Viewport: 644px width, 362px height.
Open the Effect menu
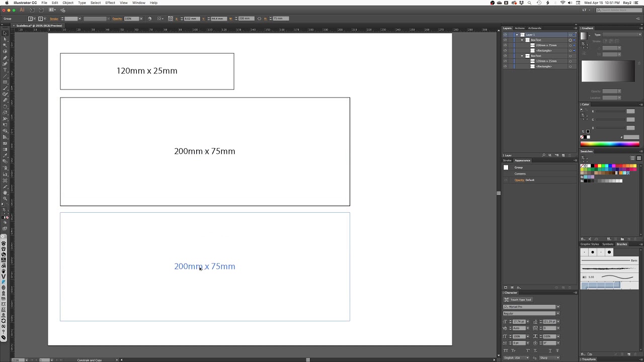(110, 3)
